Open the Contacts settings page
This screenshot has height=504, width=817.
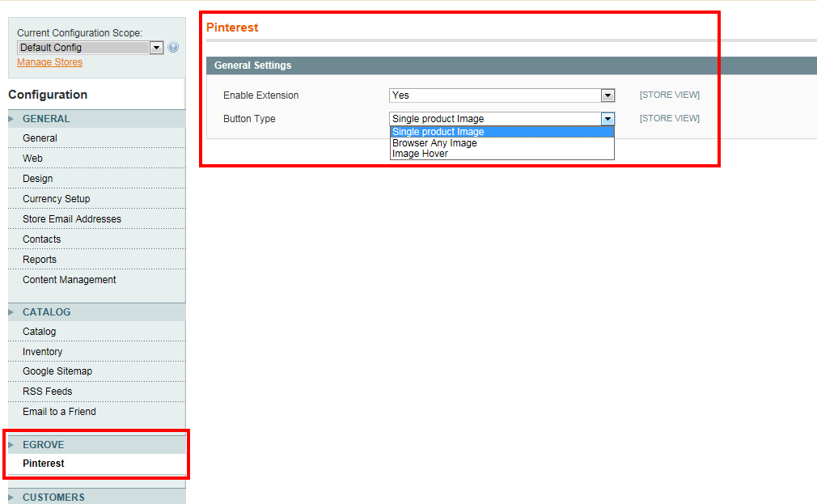pos(97,239)
